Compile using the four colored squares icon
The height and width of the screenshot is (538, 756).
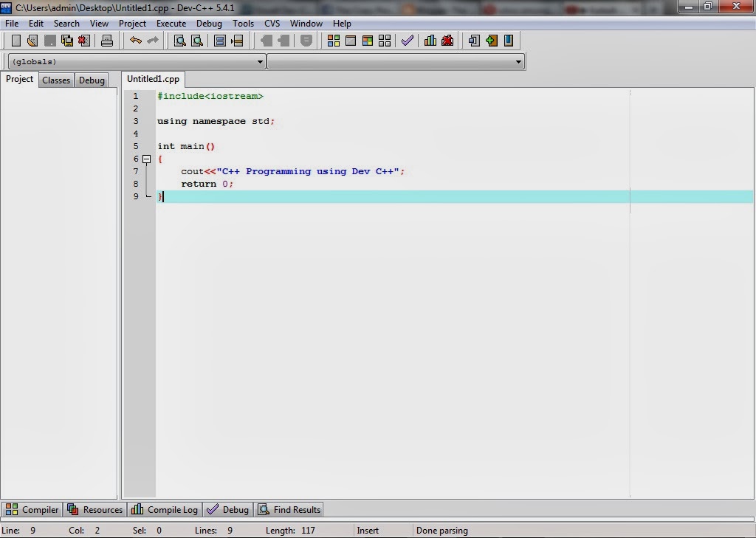[x=333, y=41]
